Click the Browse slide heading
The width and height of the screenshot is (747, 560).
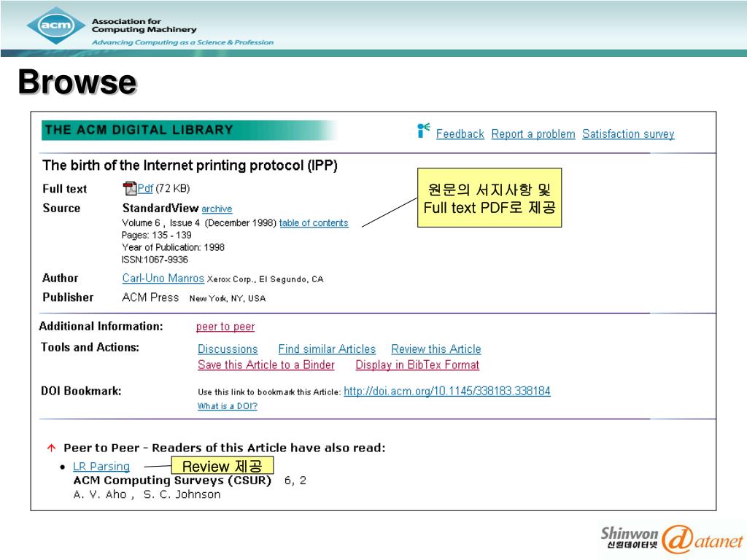pos(77,82)
